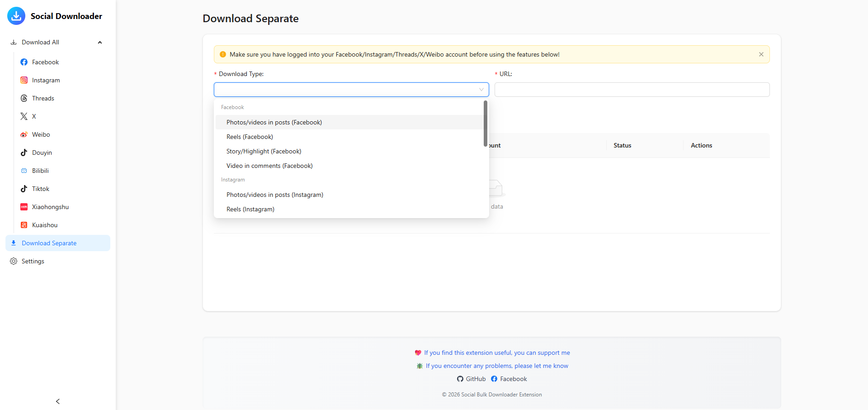The width and height of the screenshot is (868, 410).
Task: Click the Social Downloader logo icon
Action: (x=16, y=16)
